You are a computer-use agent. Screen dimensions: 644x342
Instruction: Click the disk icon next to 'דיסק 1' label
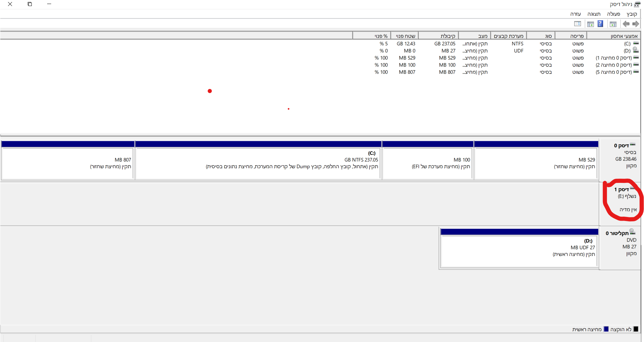(633, 189)
